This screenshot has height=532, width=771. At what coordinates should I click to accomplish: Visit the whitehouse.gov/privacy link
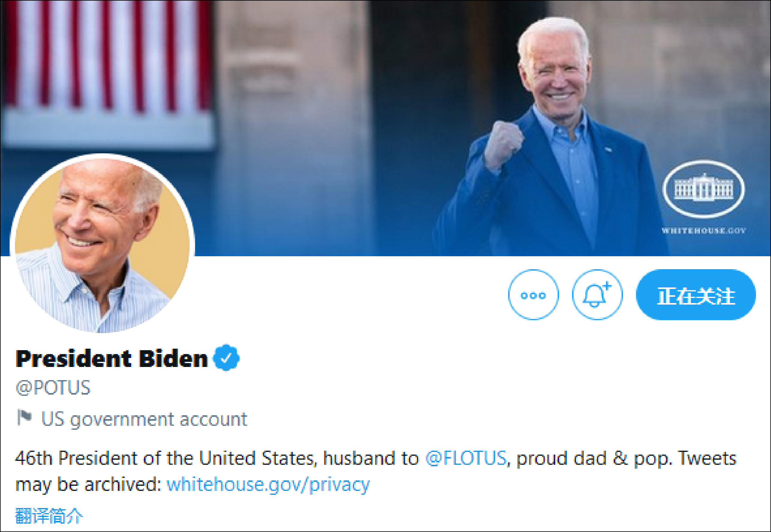[x=268, y=484]
